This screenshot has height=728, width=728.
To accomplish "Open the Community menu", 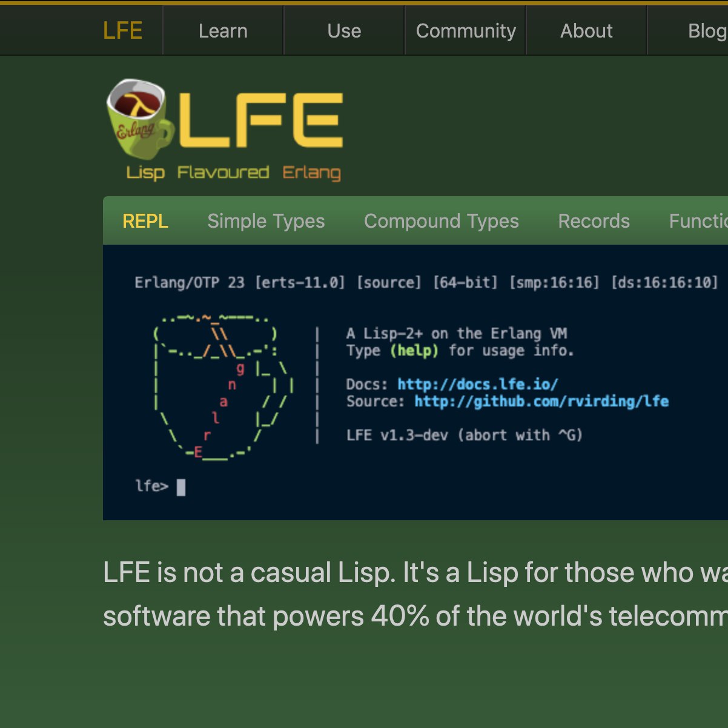I will pos(466,31).
